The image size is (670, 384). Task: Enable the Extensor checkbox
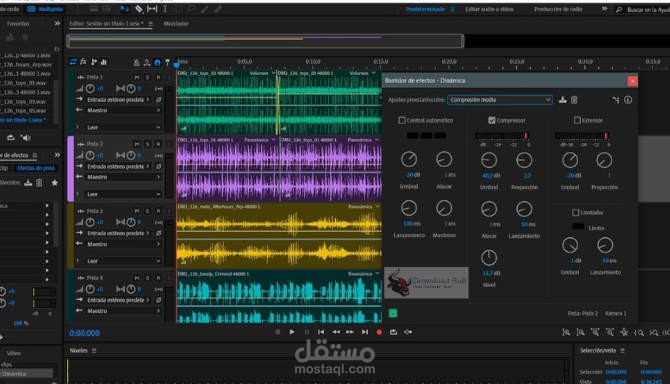(577, 120)
